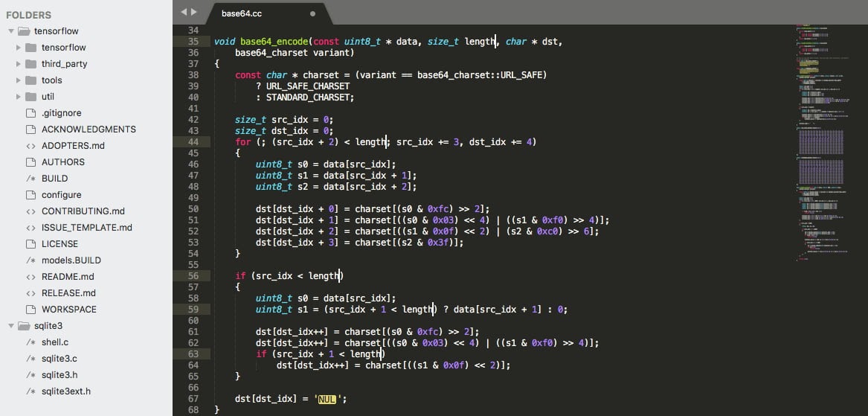Click the .gitignore file icon
This screenshot has width=868, height=416.
tap(31, 113)
